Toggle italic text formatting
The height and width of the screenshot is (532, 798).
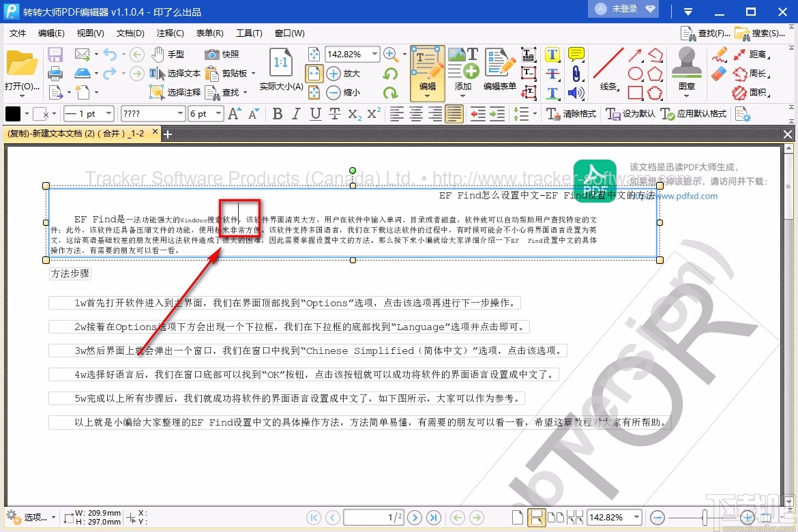295,114
